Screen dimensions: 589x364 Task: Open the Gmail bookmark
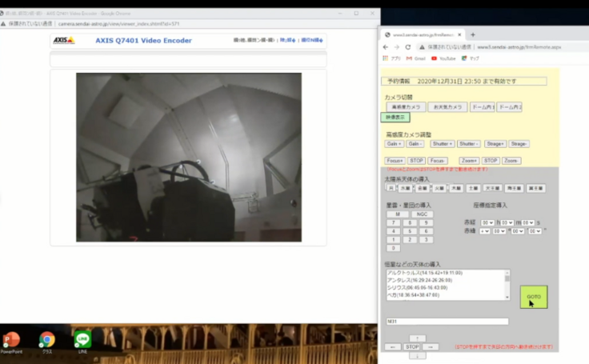(x=416, y=58)
